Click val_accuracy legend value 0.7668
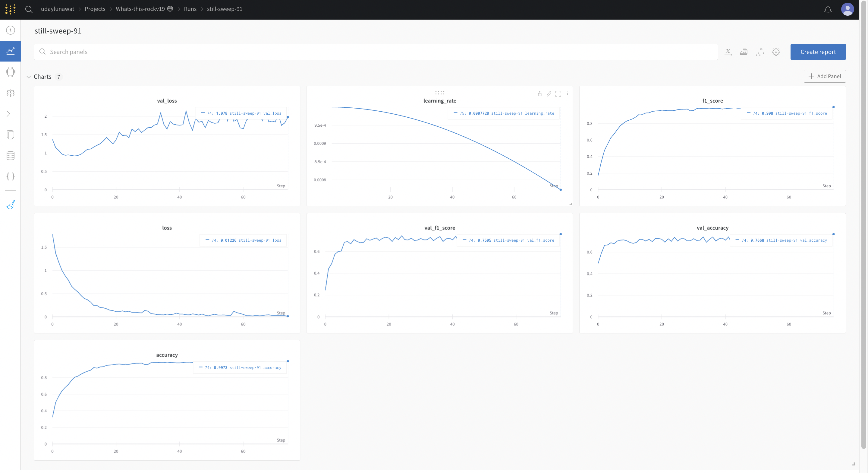 tap(757, 240)
